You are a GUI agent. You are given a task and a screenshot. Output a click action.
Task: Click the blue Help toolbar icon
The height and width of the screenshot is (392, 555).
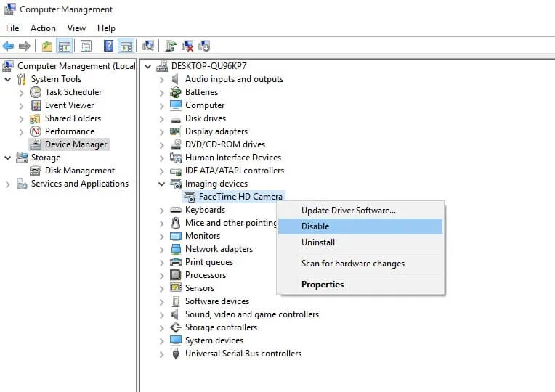pos(108,46)
